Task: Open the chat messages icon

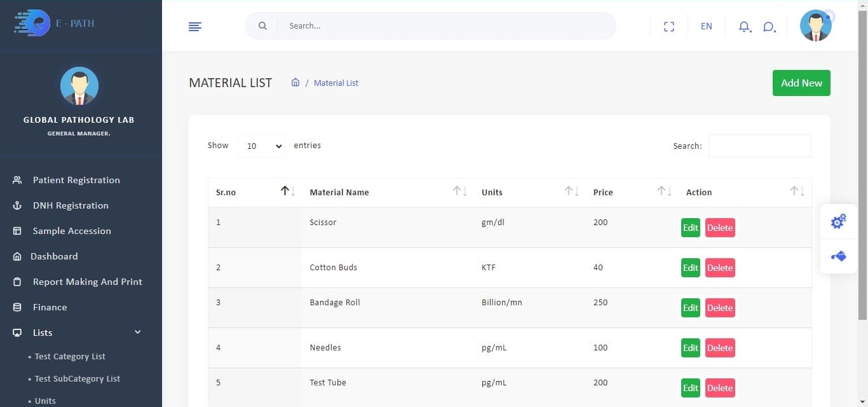Action: click(769, 27)
